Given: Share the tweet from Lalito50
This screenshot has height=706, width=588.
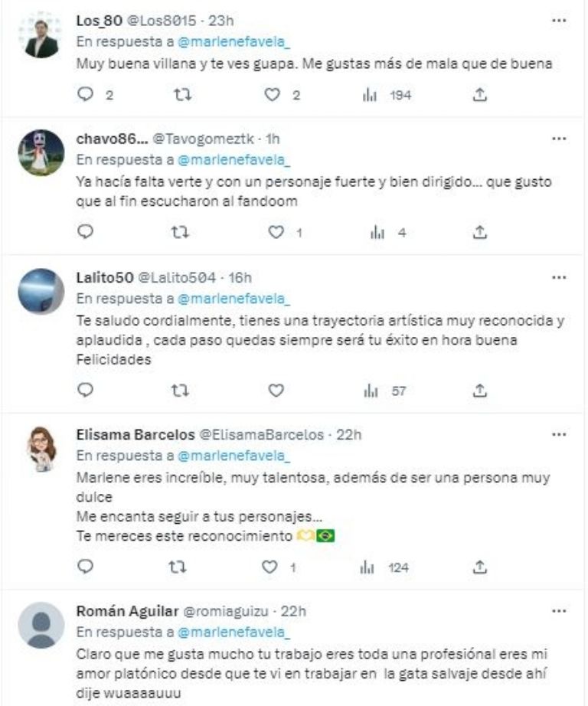Looking at the screenshot, I should (480, 391).
